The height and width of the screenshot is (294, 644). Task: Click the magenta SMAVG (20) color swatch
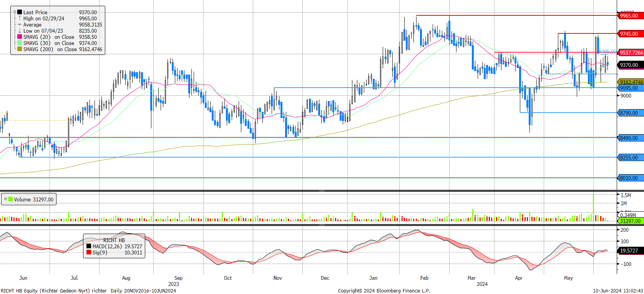pyautogui.click(x=20, y=37)
